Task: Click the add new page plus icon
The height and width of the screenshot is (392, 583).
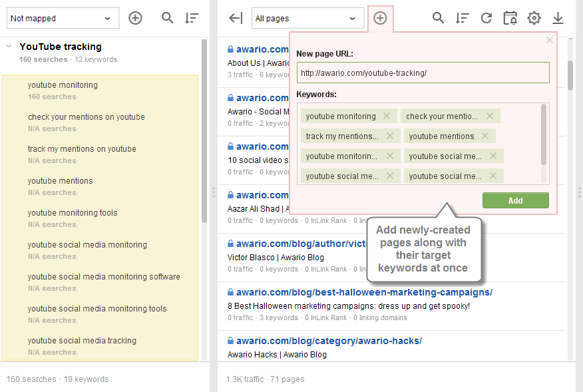Action: click(380, 18)
